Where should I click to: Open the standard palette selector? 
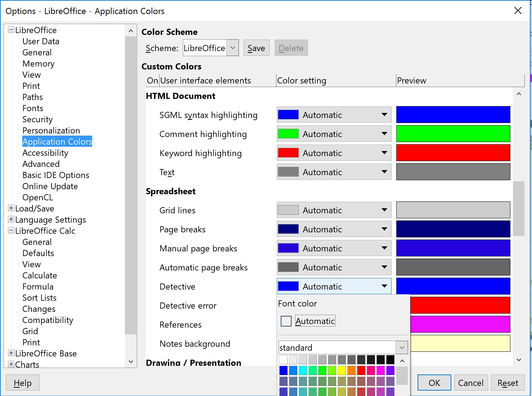coord(402,347)
